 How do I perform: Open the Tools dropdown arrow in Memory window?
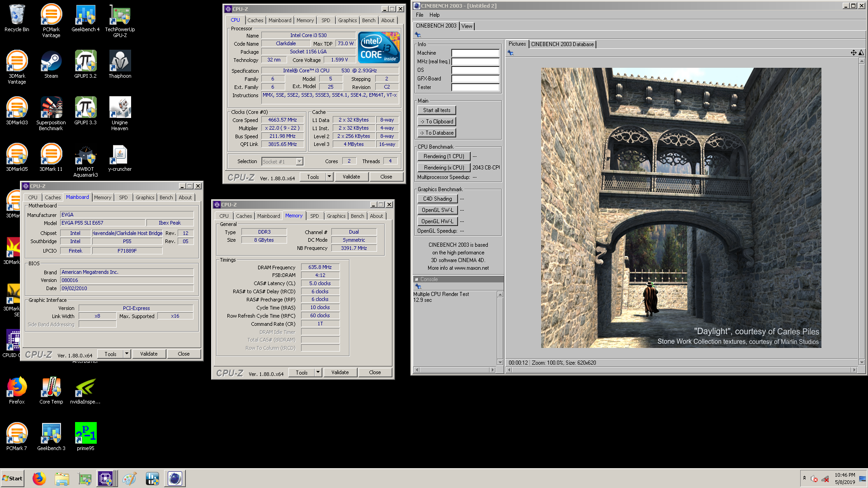[318, 372]
